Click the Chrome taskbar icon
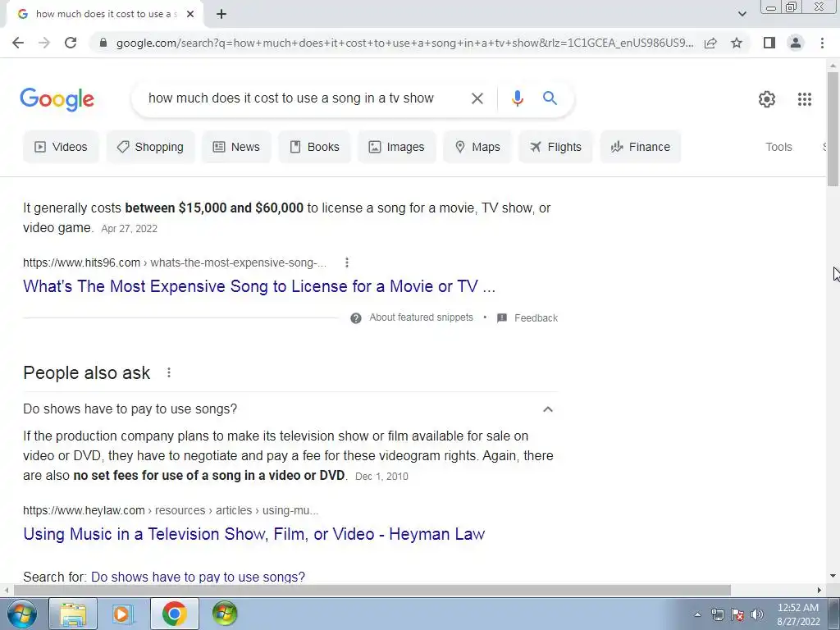Image resolution: width=840 pixels, height=630 pixels. pyautogui.click(x=174, y=614)
